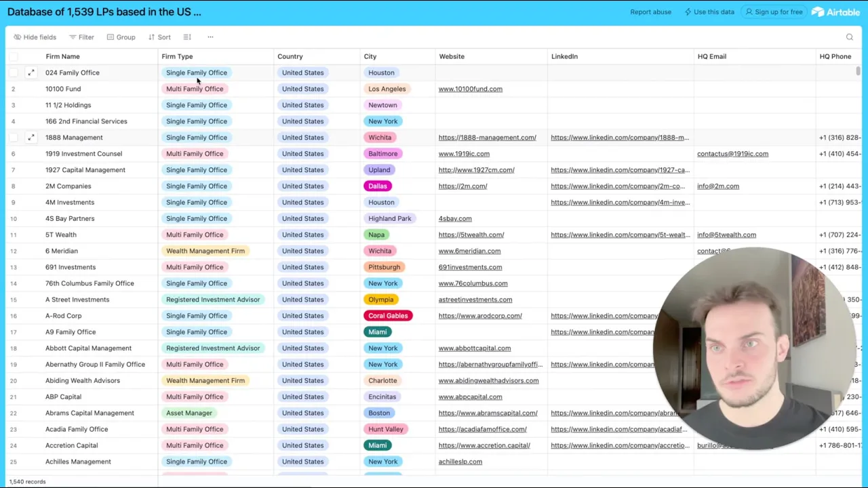868x488 pixels.
Task: Click the vertical scrollbar thumb
Action: pyautogui.click(x=858, y=71)
